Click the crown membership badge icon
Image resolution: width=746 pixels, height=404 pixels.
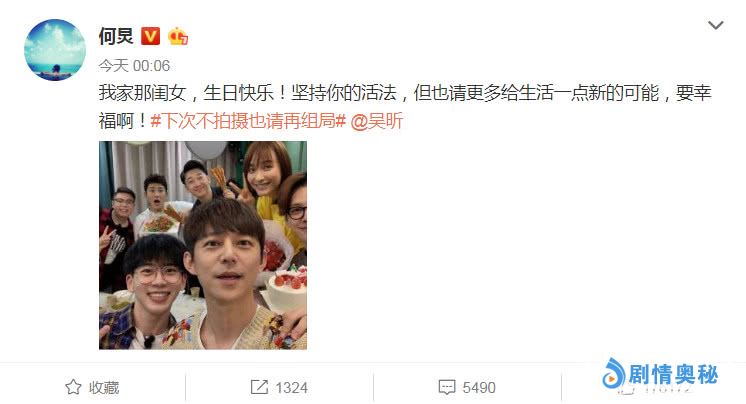(178, 36)
